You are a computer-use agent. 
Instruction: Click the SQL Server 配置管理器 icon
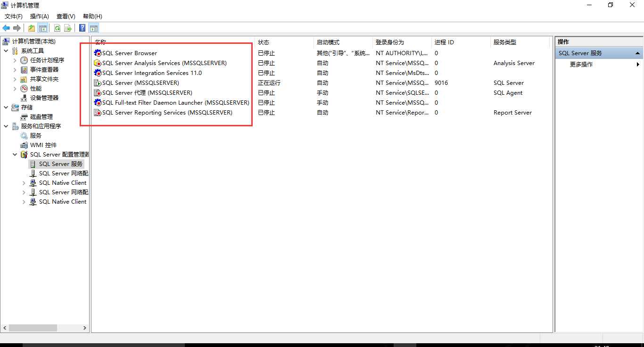[x=24, y=155]
